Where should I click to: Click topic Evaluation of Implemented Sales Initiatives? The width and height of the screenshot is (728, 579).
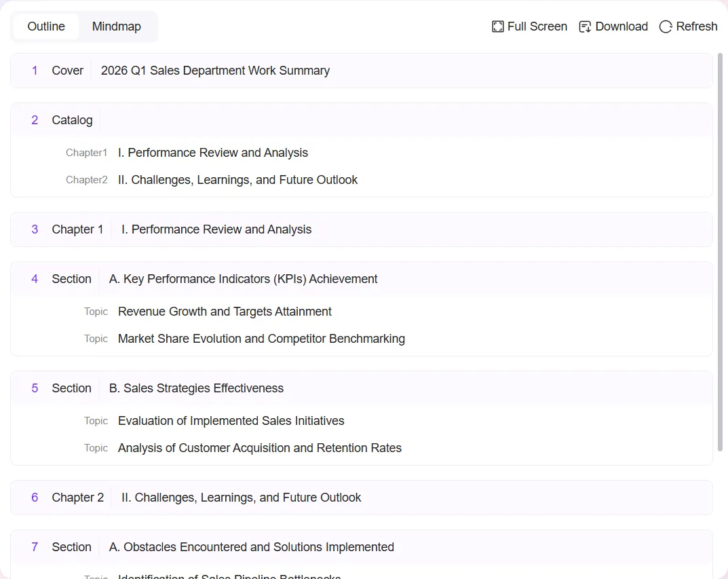tap(231, 421)
